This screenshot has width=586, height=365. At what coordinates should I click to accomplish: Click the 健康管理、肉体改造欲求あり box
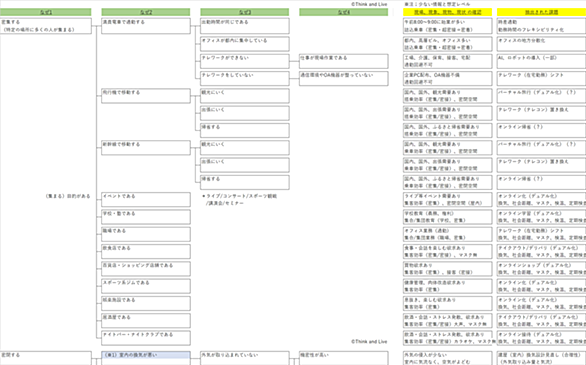pyautogui.click(x=447, y=286)
